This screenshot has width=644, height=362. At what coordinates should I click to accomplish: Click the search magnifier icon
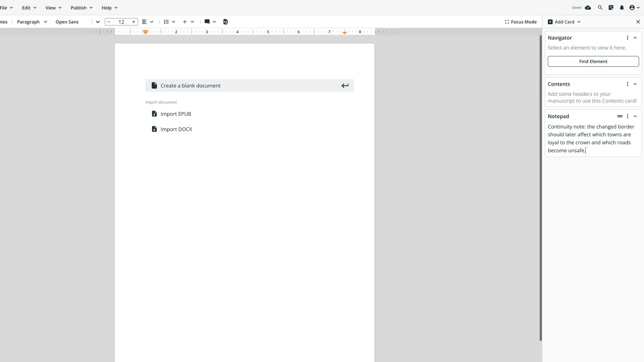[600, 8]
